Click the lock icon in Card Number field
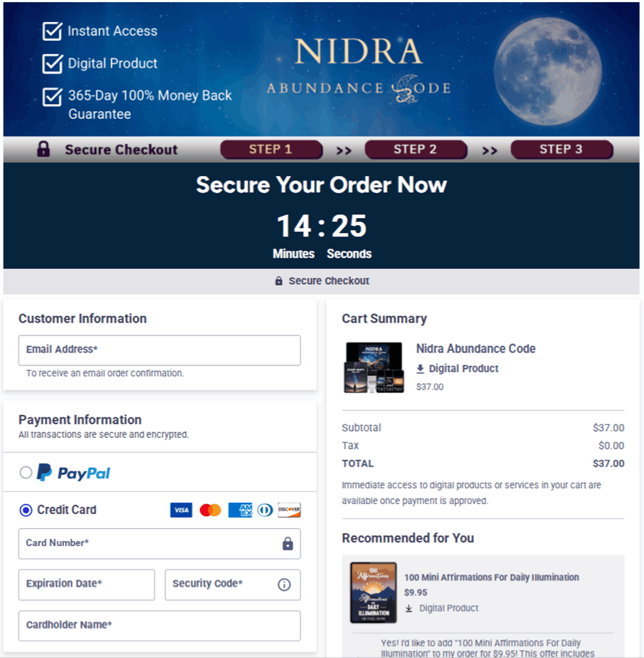The width and height of the screenshot is (644, 658). click(287, 543)
